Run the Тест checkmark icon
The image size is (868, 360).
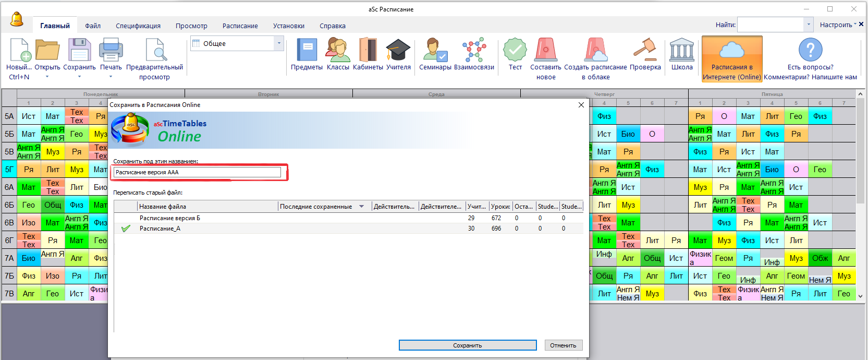click(x=515, y=51)
